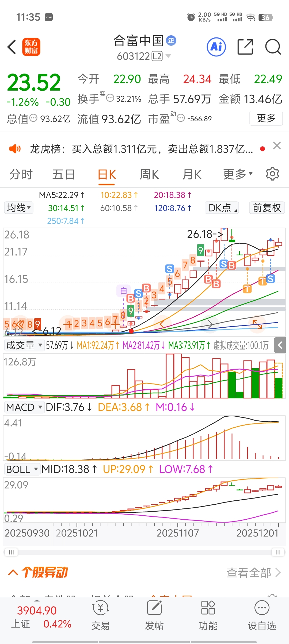289x644 pixels.
Task: Grab the right timeline range handle
Action: coord(278,552)
